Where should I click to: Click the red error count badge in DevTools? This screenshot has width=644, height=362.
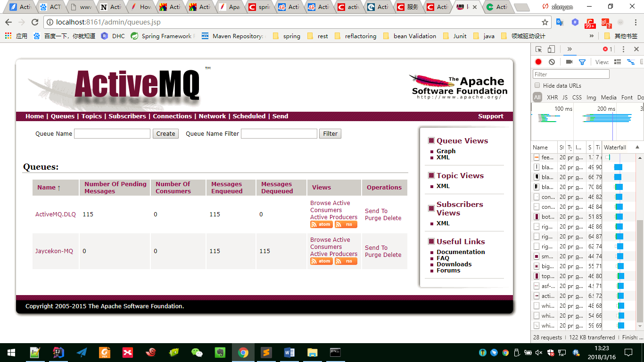click(x=608, y=49)
